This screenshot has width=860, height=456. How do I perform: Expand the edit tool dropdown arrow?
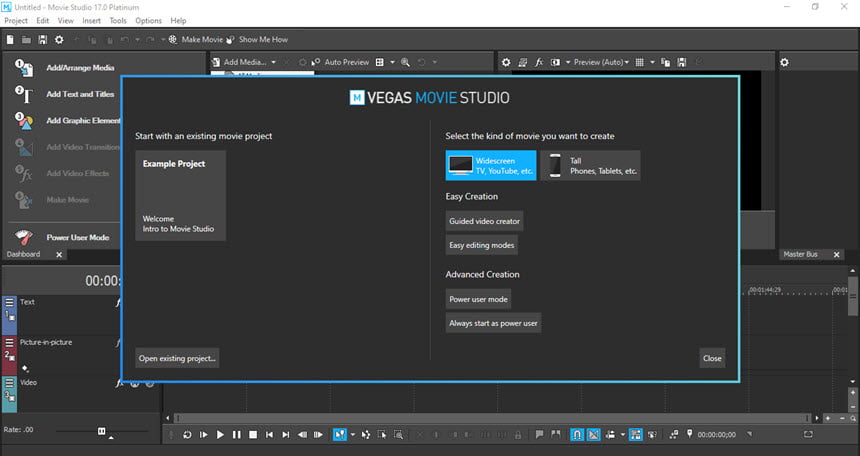pos(352,434)
